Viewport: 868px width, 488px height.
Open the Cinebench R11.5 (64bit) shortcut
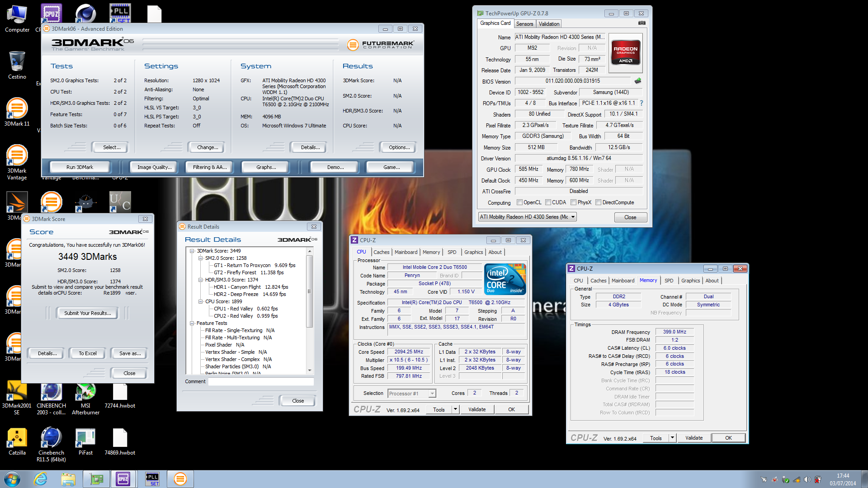[51, 445]
